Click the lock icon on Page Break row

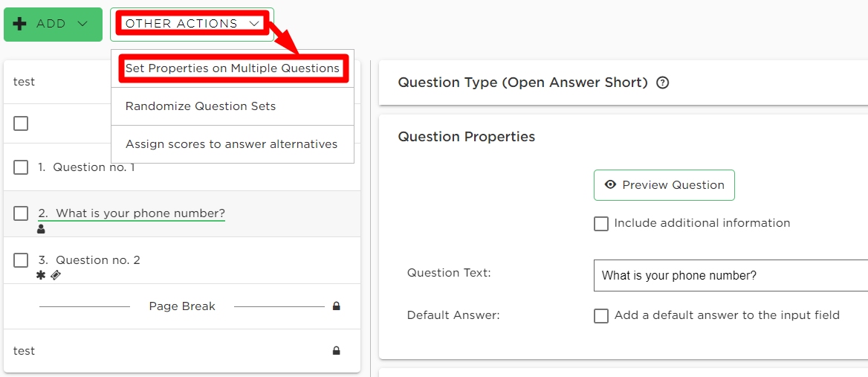tap(336, 306)
